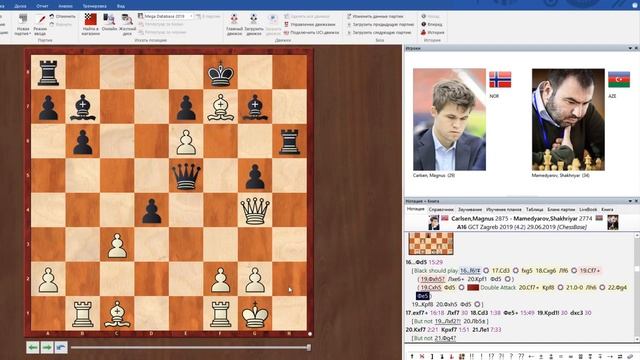Open the Тренировка ribbon tab
Image resolution: width=640 pixels, height=360 pixels.
coord(95,6)
